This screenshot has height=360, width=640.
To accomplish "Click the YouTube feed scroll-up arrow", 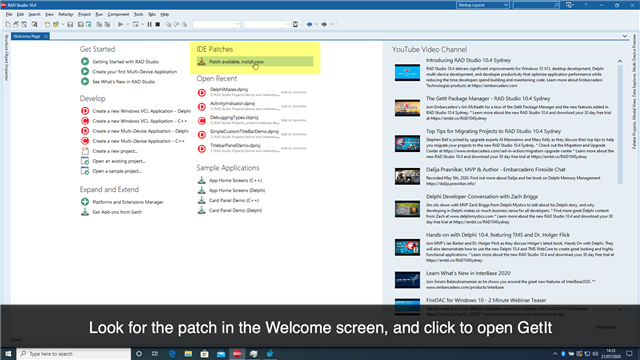I will tap(620, 61).
